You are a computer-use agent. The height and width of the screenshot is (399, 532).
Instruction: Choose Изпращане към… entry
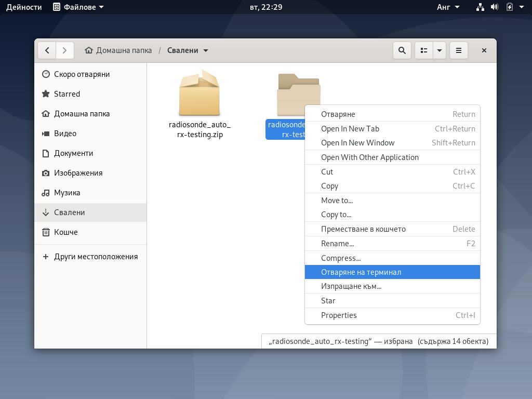point(393,286)
